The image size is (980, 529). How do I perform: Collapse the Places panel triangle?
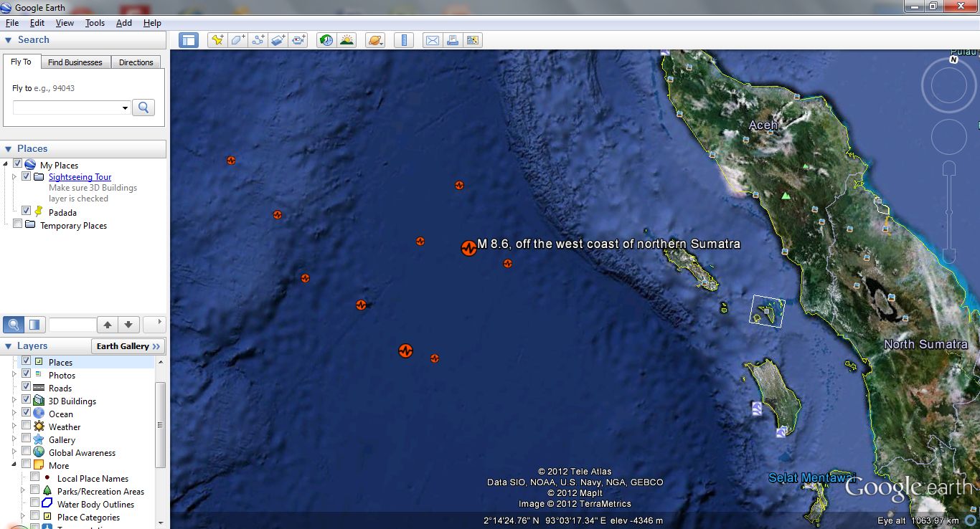pyautogui.click(x=9, y=149)
